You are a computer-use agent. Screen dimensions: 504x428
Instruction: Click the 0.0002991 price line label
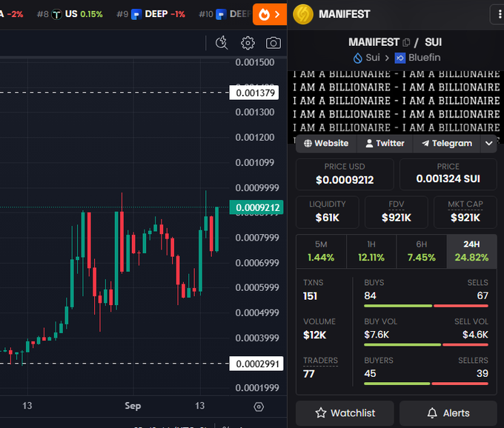tap(256, 364)
